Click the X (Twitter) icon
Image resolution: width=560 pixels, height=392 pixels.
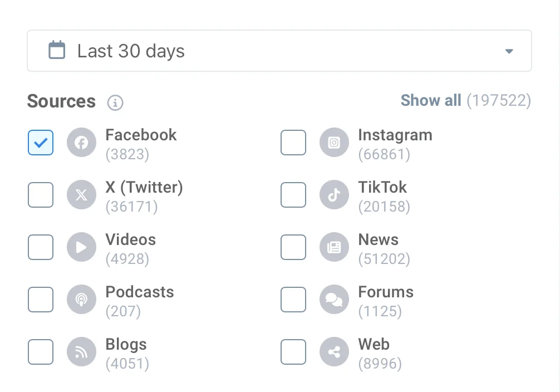point(81,195)
